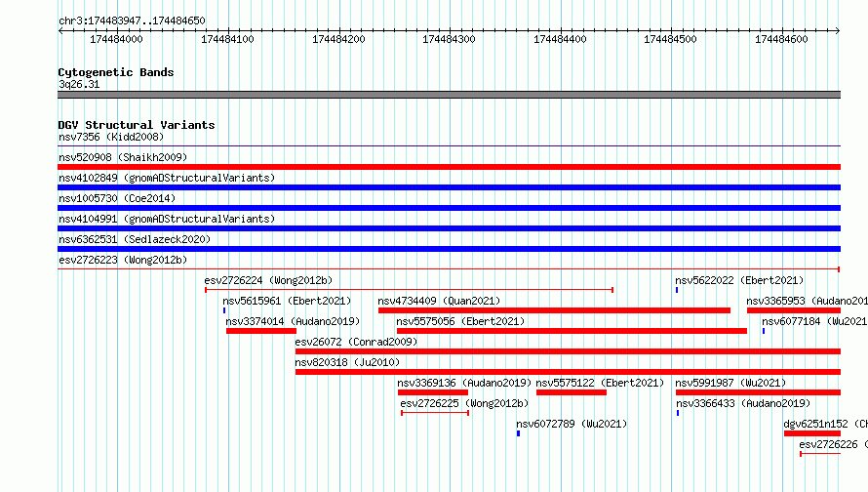Open the nsv3374014 (Audano2019) label

[293, 321]
